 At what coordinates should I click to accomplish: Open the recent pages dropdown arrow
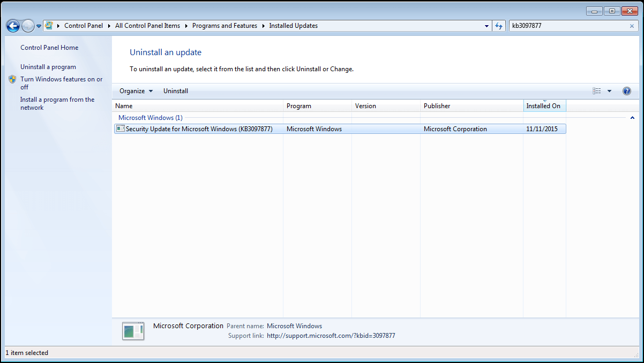(39, 26)
